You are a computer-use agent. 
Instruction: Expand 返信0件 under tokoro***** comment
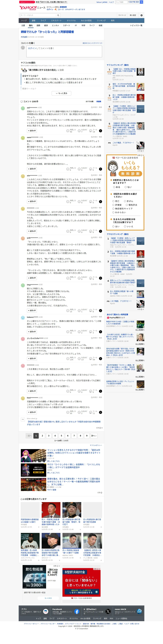pos(32,332)
